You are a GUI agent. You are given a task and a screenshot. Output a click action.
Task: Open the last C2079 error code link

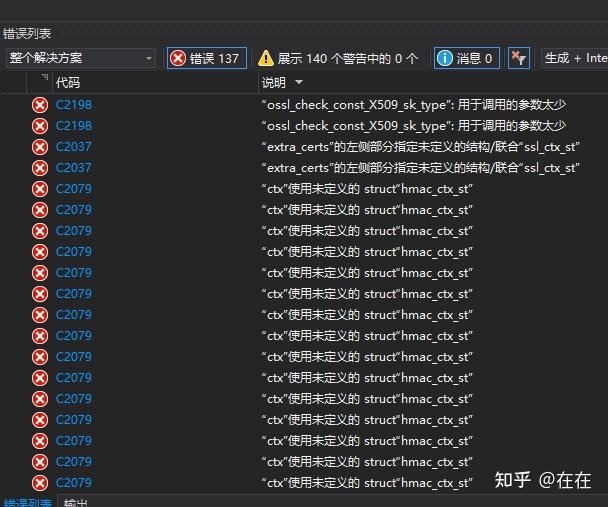point(74,482)
